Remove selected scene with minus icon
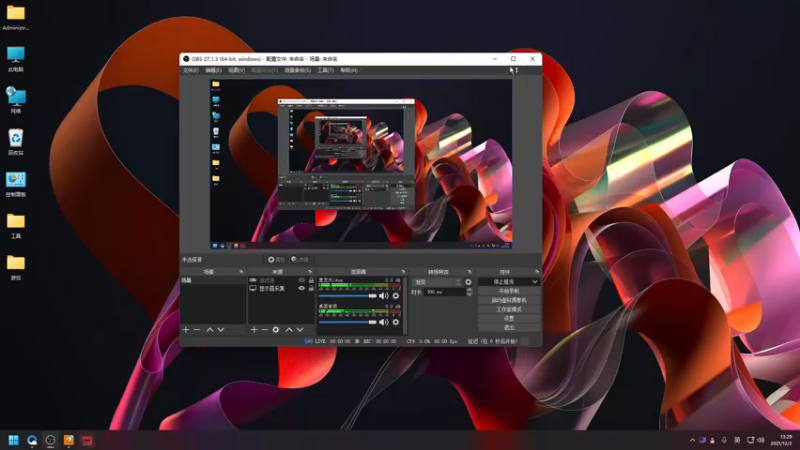Screen dimensions: 800x450 (196, 330)
